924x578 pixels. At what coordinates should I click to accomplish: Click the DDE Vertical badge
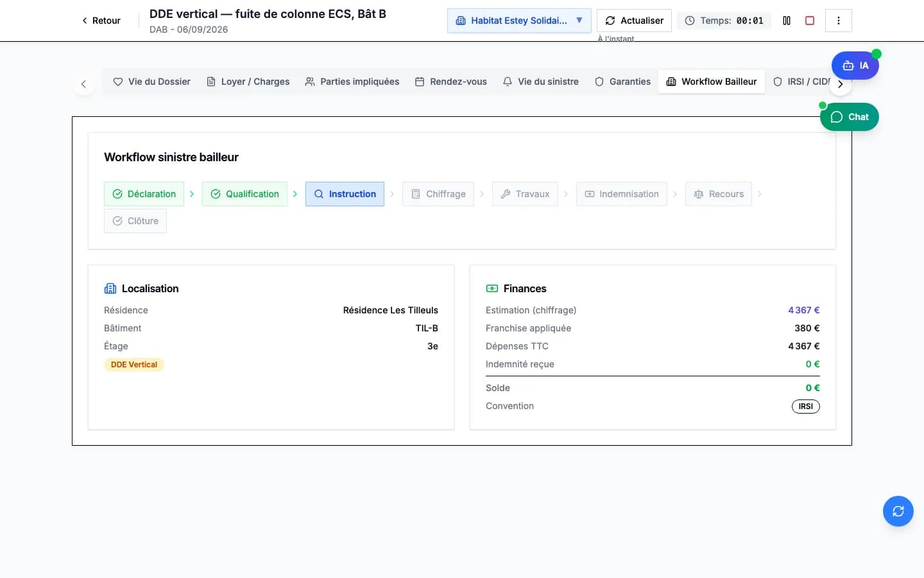click(x=134, y=365)
